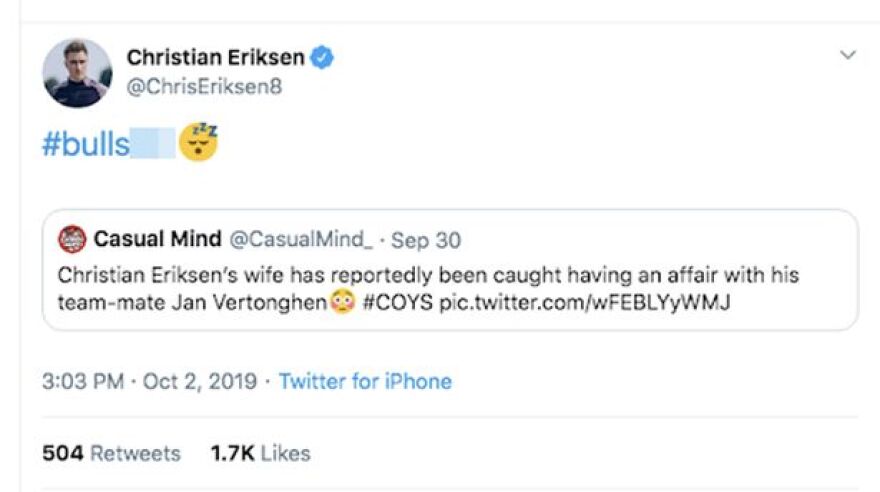Click the Sep 30 quoted tweet date

(x=426, y=240)
